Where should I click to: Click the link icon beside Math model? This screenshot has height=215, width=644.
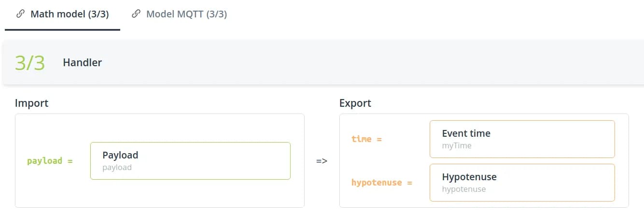[x=20, y=14]
